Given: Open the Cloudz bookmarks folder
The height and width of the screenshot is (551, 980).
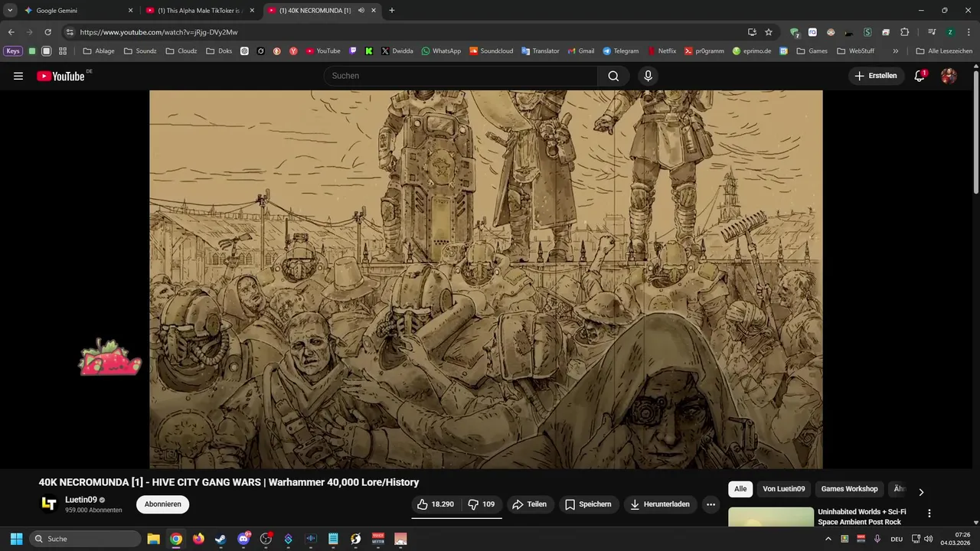Looking at the screenshot, I should click(181, 51).
